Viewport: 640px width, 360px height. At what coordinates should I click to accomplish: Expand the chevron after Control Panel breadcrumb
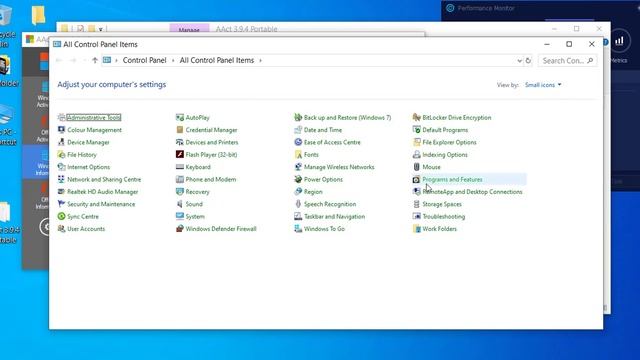[173, 60]
